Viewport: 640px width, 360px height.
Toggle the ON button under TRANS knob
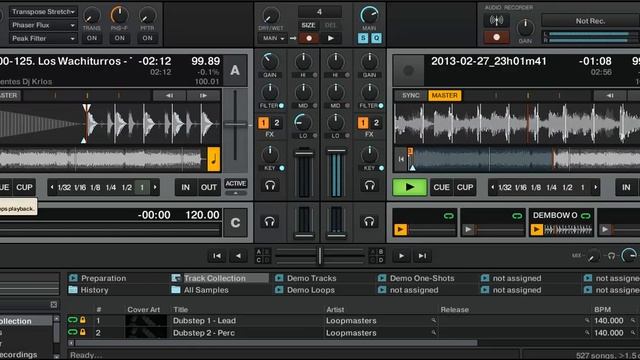click(x=92, y=38)
